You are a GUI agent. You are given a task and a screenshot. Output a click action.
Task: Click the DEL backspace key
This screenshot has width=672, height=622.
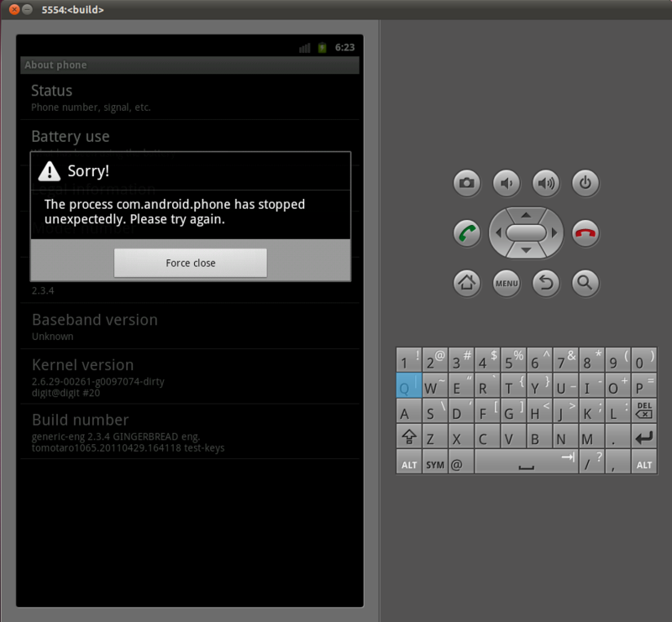[643, 410]
